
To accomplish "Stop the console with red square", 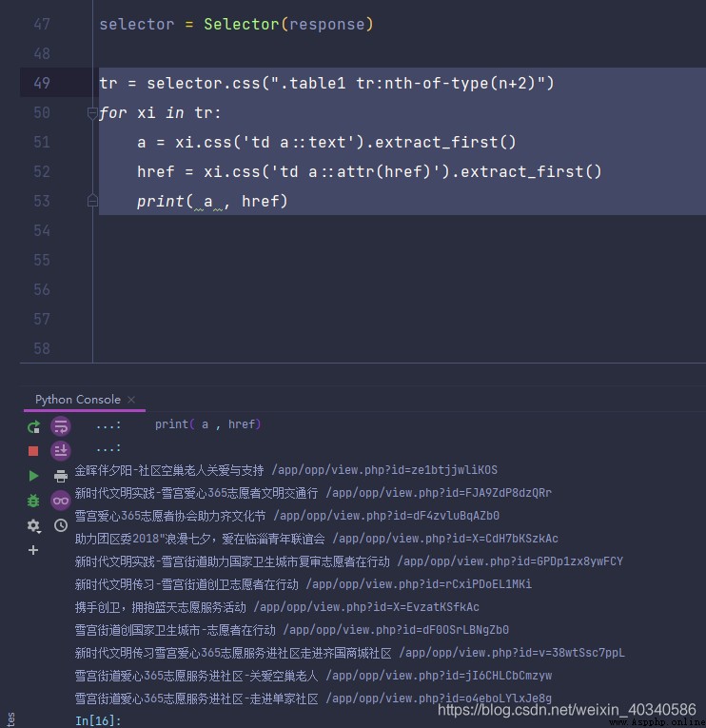I will (x=33, y=451).
